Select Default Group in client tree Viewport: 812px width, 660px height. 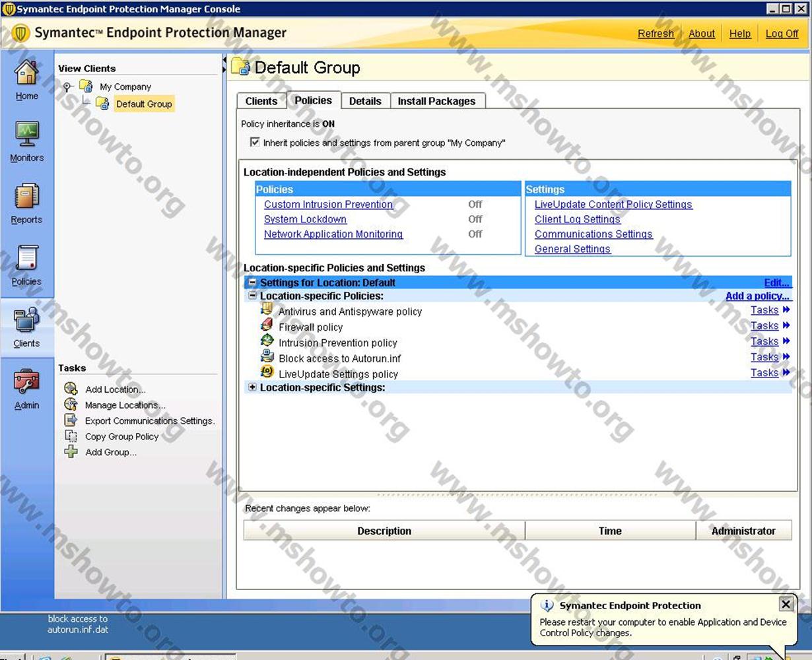[x=143, y=104]
